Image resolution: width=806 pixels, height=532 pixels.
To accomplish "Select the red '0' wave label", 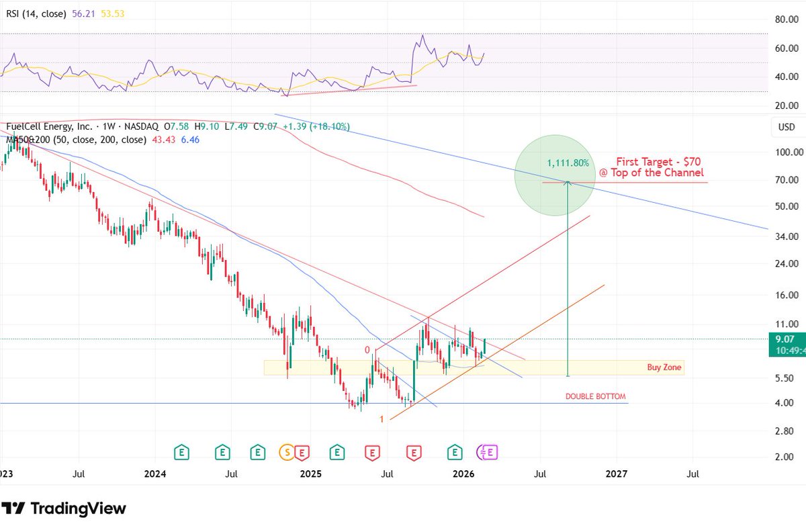I will 367,350.
